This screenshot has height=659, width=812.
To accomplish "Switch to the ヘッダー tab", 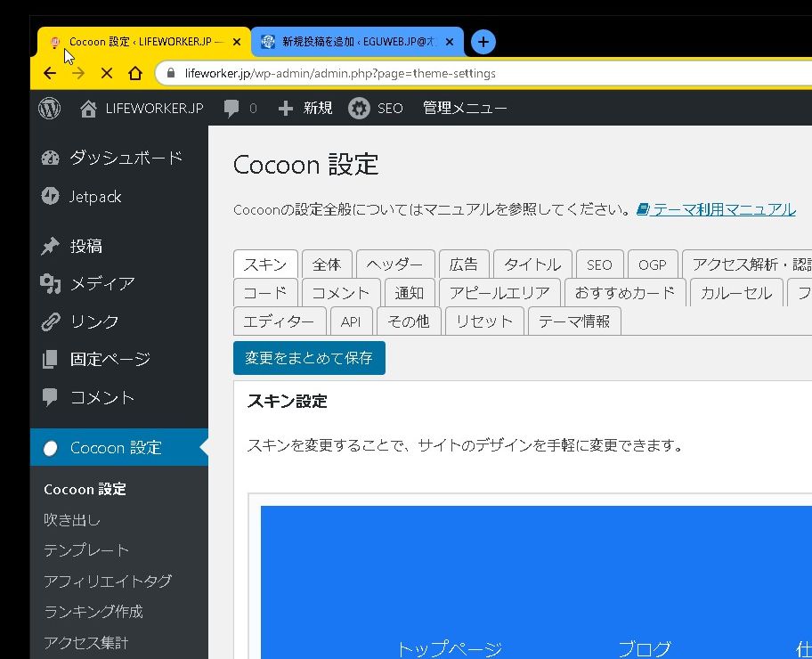I will point(394,264).
